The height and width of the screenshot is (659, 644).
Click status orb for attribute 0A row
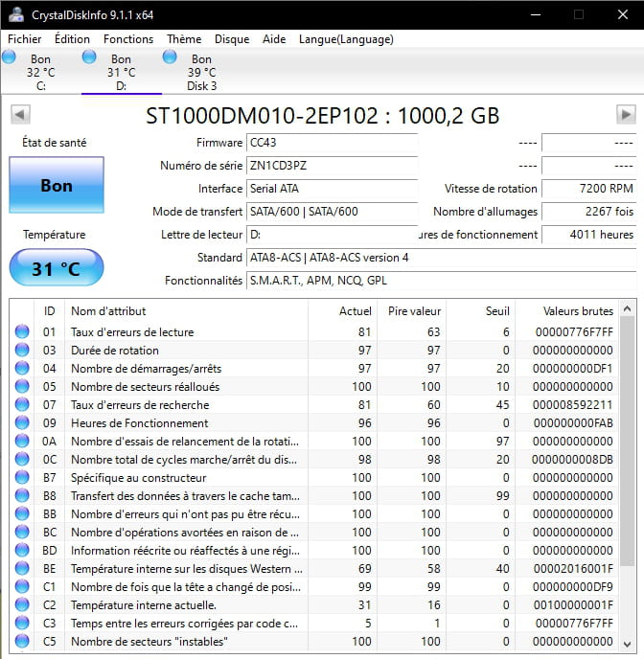click(x=22, y=441)
